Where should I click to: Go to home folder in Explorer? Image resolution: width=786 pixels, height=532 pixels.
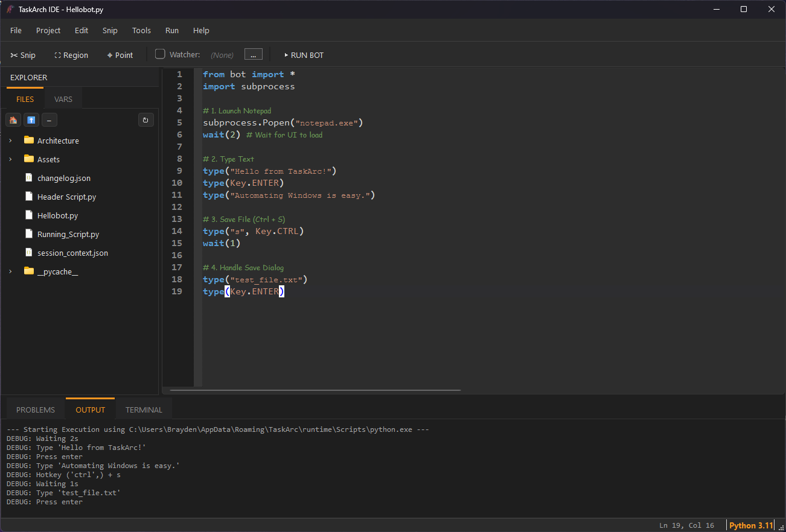(13, 119)
